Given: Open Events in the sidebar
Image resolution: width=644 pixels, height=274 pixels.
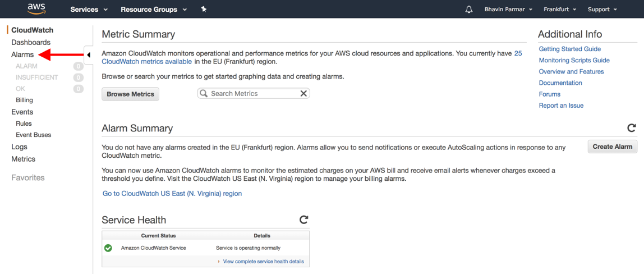Looking at the screenshot, I should (22, 112).
